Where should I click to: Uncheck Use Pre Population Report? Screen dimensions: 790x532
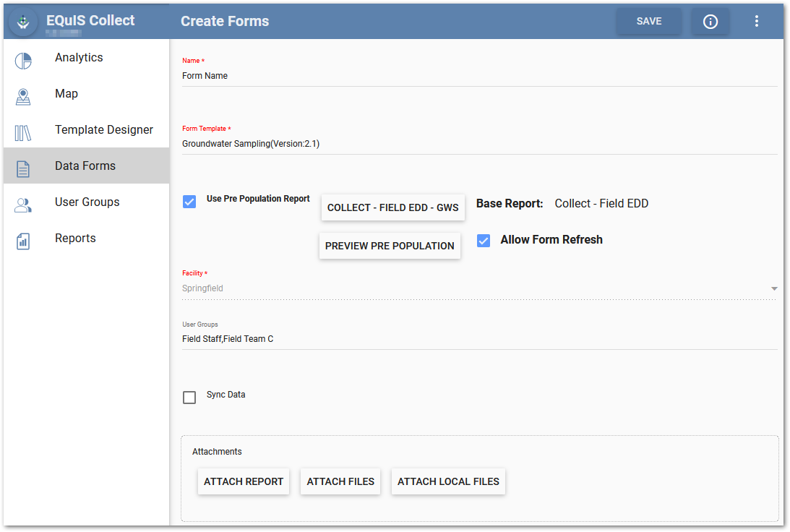(x=189, y=202)
